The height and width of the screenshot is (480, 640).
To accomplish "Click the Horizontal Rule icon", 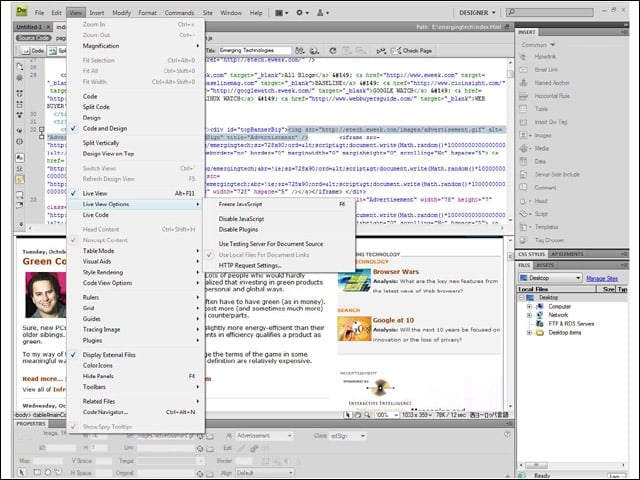I will coord(524,96).
